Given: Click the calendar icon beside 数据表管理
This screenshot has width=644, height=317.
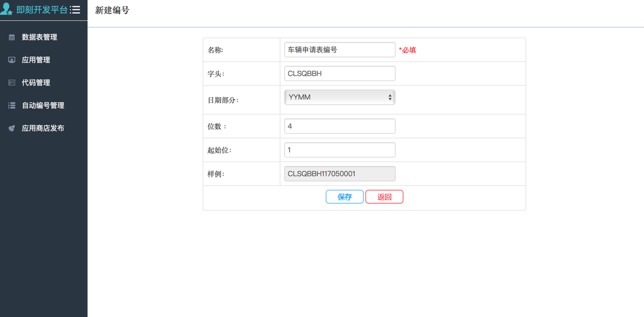Looking at the screenshot, I should pos(12,37).
